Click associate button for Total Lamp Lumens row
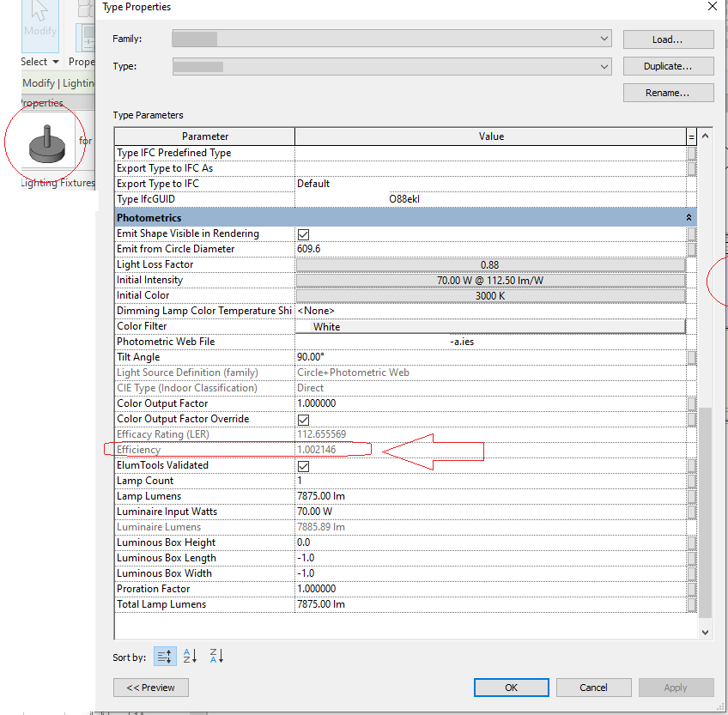This screenshot has width=728, height=715. click(691, 604)
